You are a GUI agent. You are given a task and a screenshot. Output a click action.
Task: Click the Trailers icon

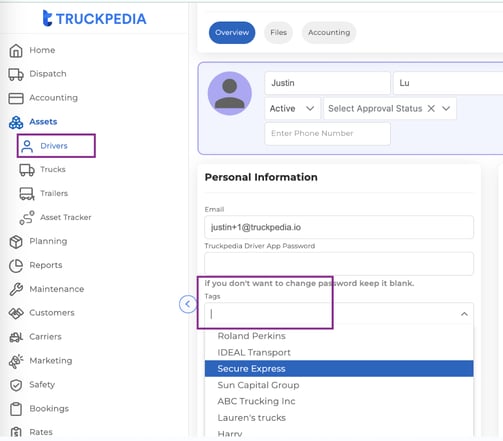point(27,194)
